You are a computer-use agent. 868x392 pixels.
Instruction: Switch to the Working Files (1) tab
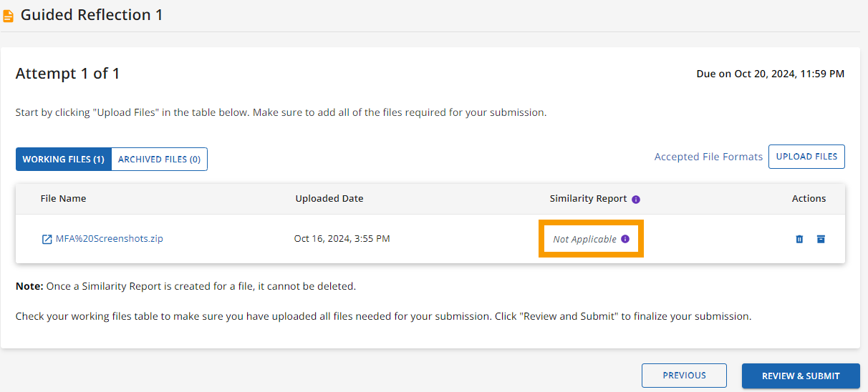pyautogui.click(x=64, y=160)
